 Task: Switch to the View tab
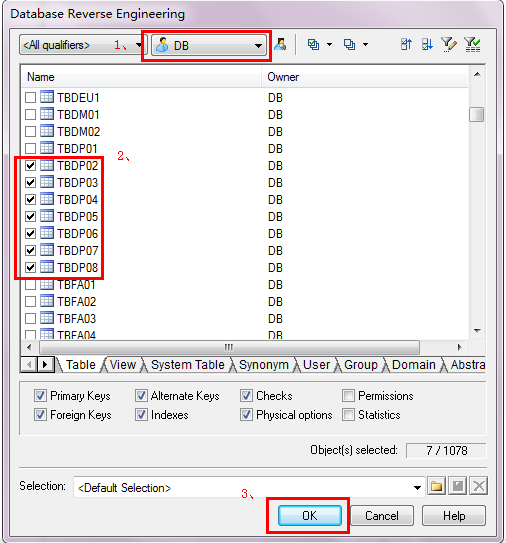click(123, 365)
